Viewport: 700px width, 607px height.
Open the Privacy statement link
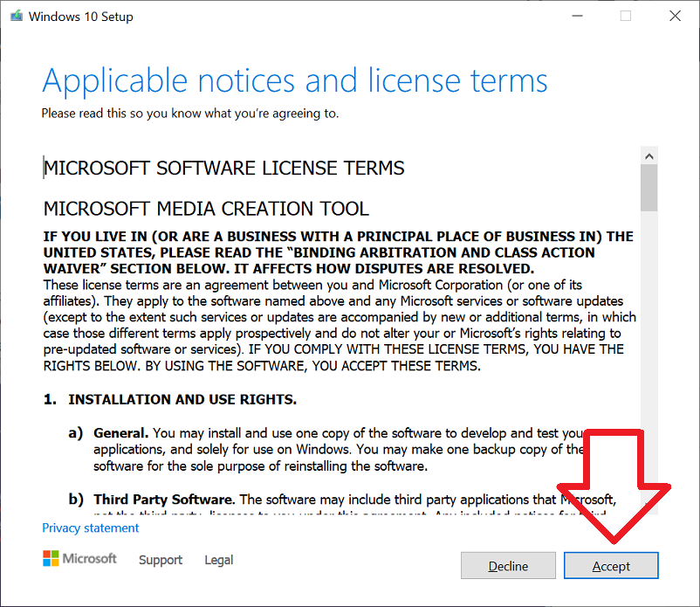pyautogui.click(x=90, y=528)
